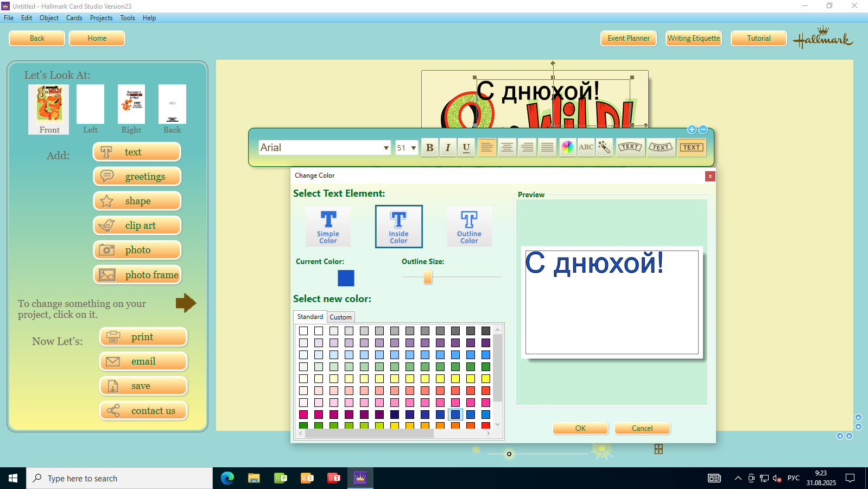868x489 pixels.
Task: Go Back to previous screen
Action: click(37, 39)
